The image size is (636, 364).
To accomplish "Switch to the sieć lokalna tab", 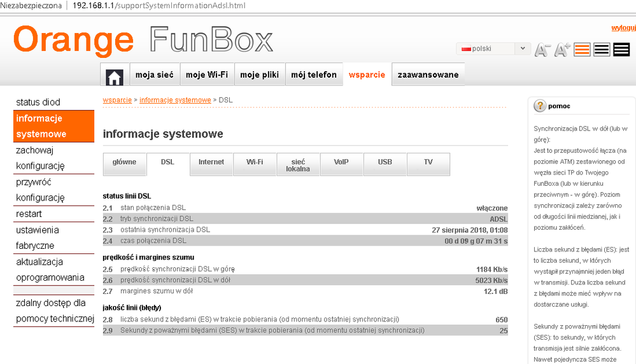I will 298,165.
